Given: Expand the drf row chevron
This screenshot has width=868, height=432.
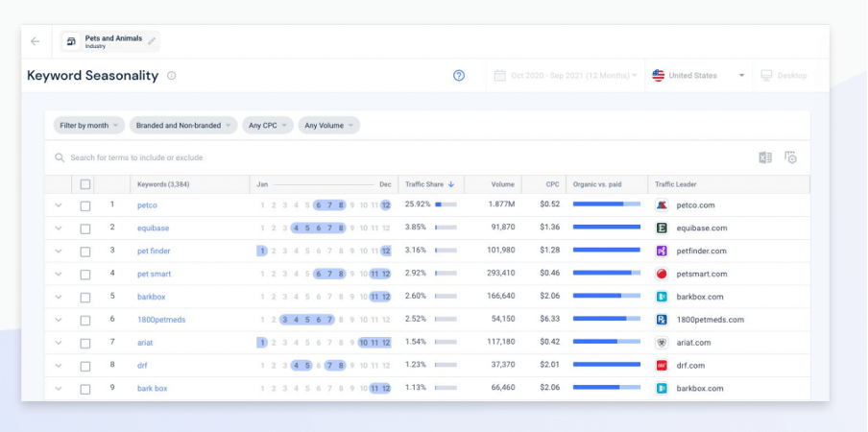Looking at the screenshot, I should [x=59, y=366].
